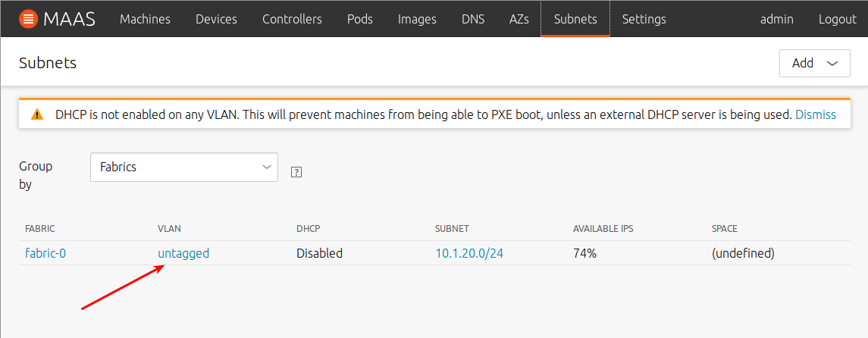Click the admin user link

(x=777, y=19)
